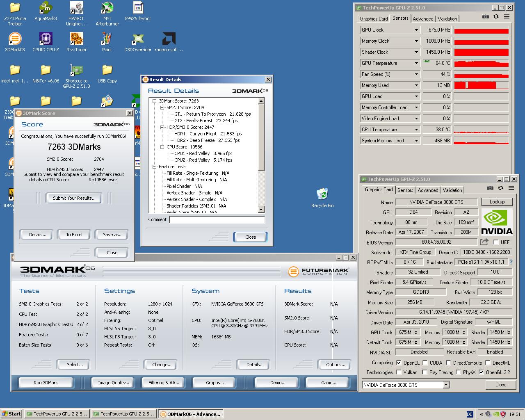The image size is (525, 420).
Task: Click the BIOS share/export arrow icon
Action: click(x=484, y=242)
